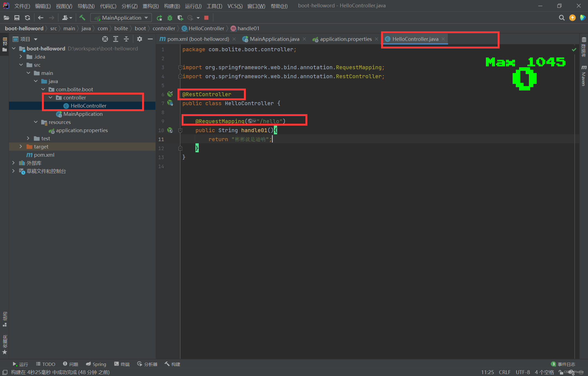Switch to the application.properties tab
The height and width of the screenshot is (376, 588).
[346, 39]
